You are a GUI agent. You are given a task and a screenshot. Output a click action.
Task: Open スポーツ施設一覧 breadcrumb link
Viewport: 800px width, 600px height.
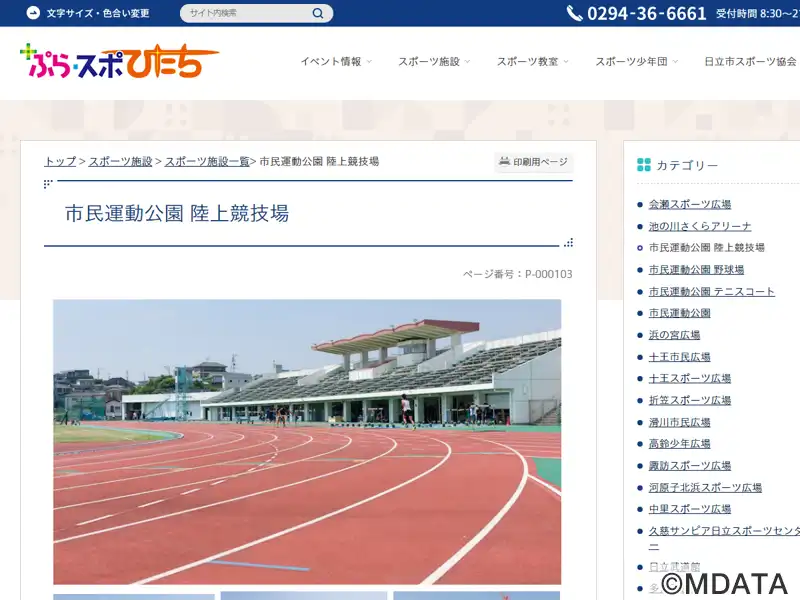pos(207,162)
